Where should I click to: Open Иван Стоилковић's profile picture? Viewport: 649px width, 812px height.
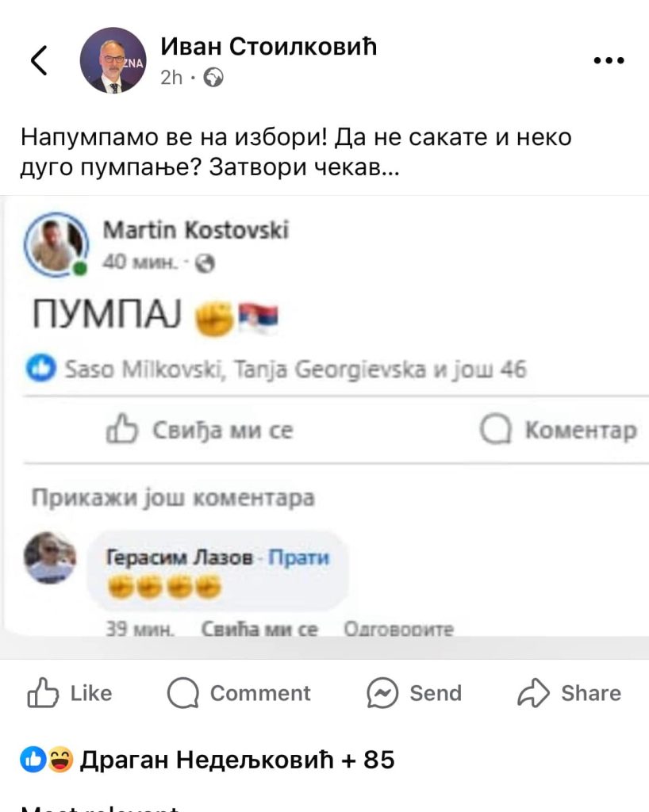[x=113, y=60]
